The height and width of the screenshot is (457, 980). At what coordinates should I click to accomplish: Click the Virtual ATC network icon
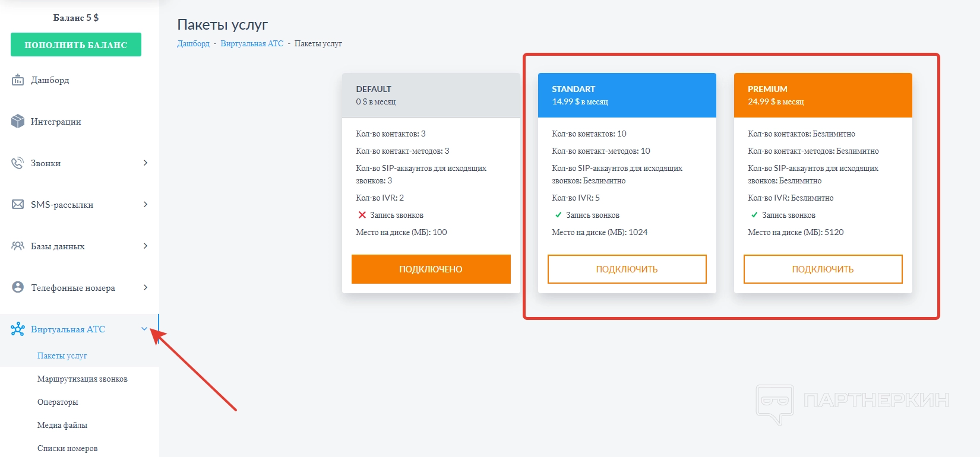point(18,329)
